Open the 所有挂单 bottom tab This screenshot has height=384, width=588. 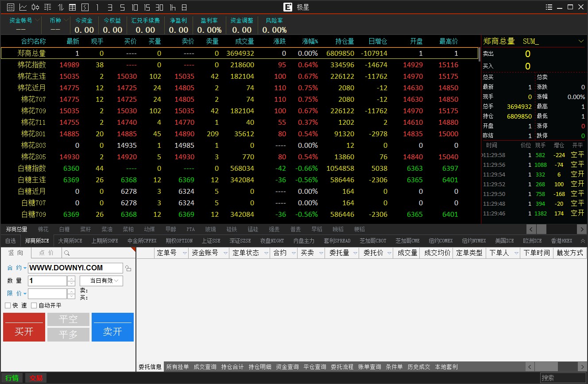178,367
